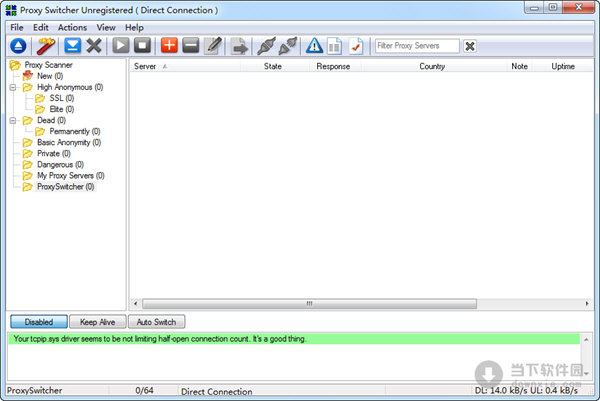Click the horizontal scrollbar thumb in server list
Viewport: 600px width, 401px height.
(x=310, y=304)
